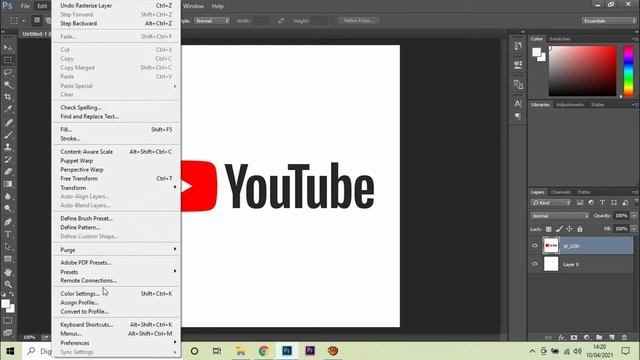Expand the Presets submenu
This screenshot has width=640, height=360.
[x=116, y=272]
